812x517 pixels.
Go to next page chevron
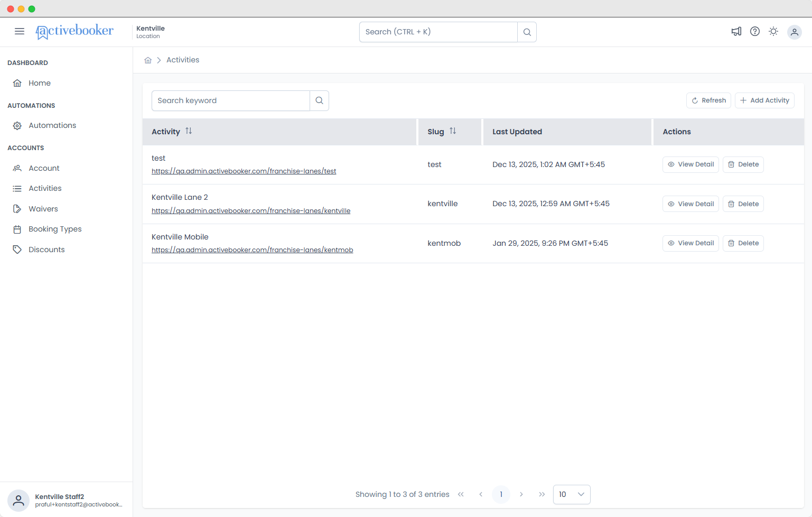521,494
